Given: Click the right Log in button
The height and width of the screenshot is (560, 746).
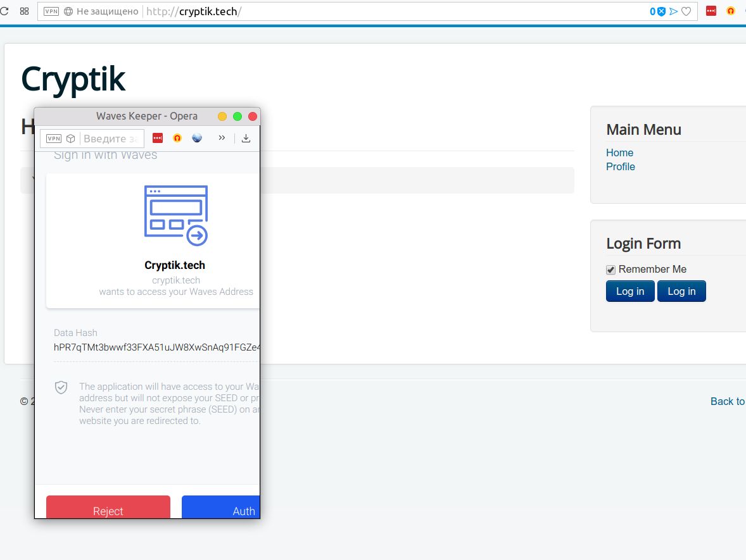Looking at the screenshot, I should (682, 291).
